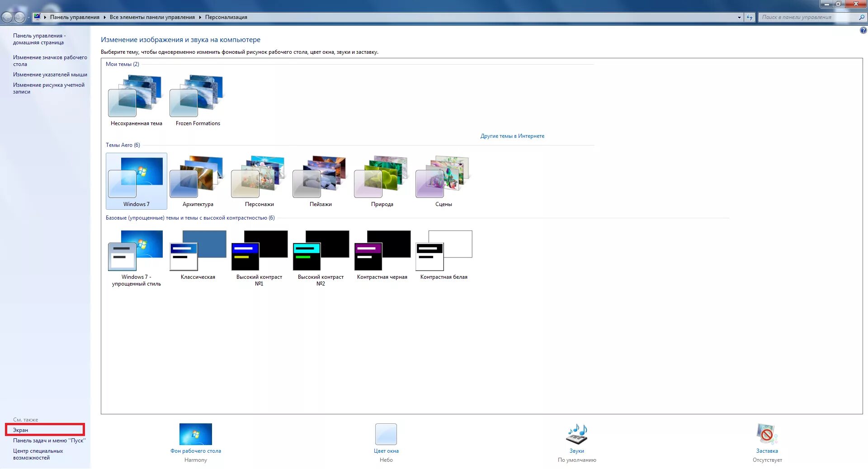Click the control panel icon in address bar
The image size is (868, 469).
click(37, 17)
